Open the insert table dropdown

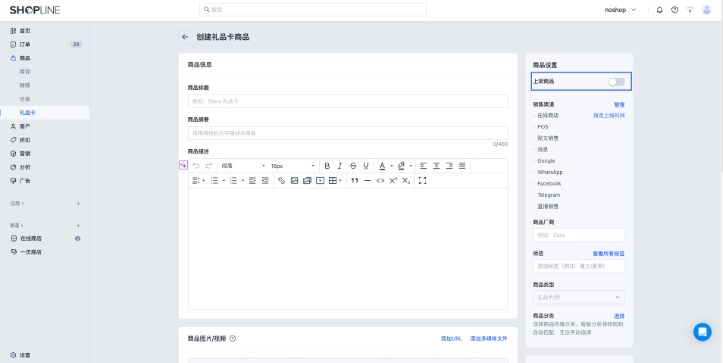335,181
